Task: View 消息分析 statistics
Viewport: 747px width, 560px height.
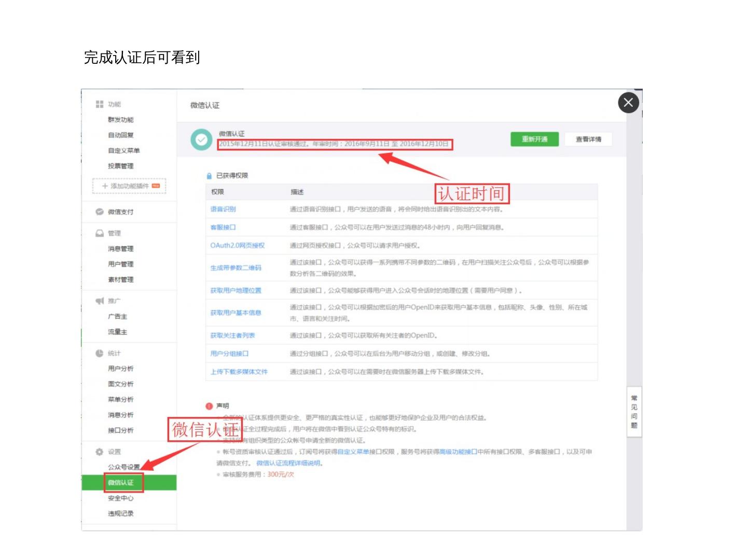Action: 121,415
